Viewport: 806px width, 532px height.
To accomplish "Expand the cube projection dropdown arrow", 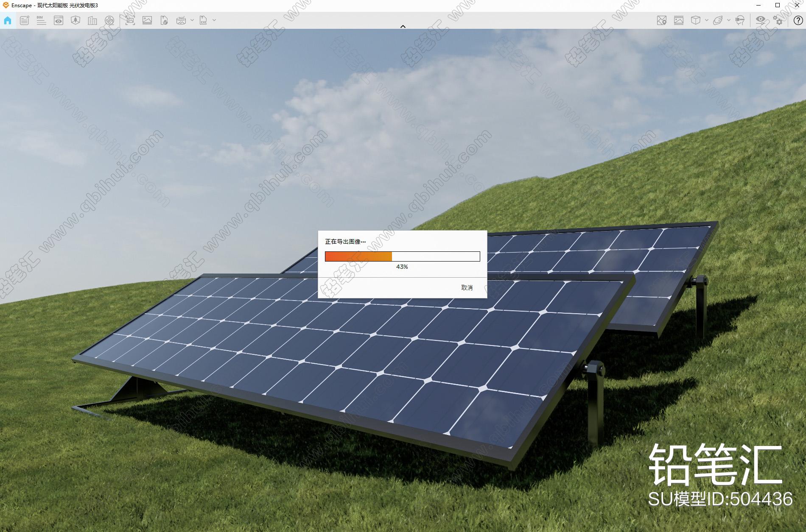I will pos(706,20).
